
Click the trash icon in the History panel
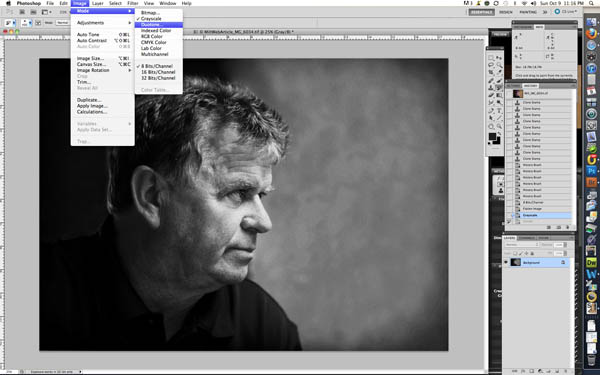[568, 227]
